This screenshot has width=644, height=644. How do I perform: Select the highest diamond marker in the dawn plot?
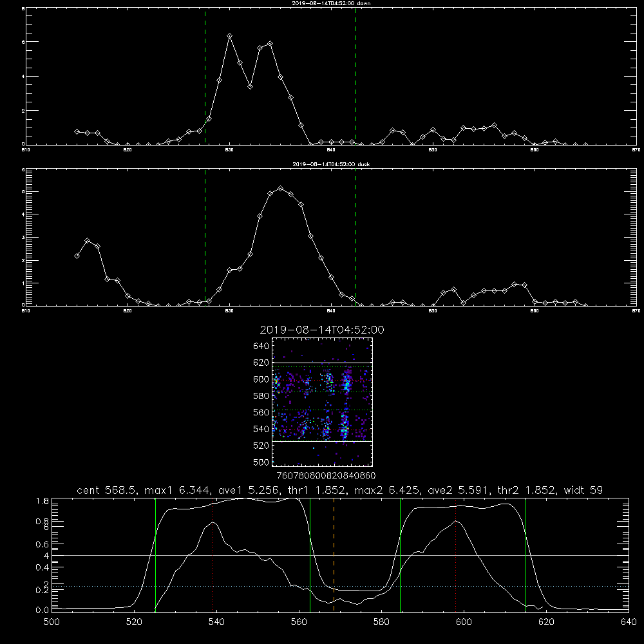[230, 35]
